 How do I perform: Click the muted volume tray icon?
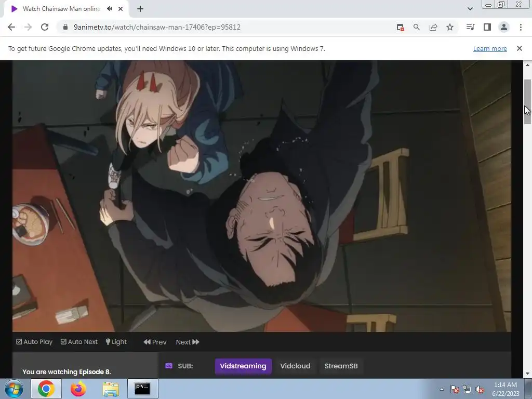tap(480, 389)
